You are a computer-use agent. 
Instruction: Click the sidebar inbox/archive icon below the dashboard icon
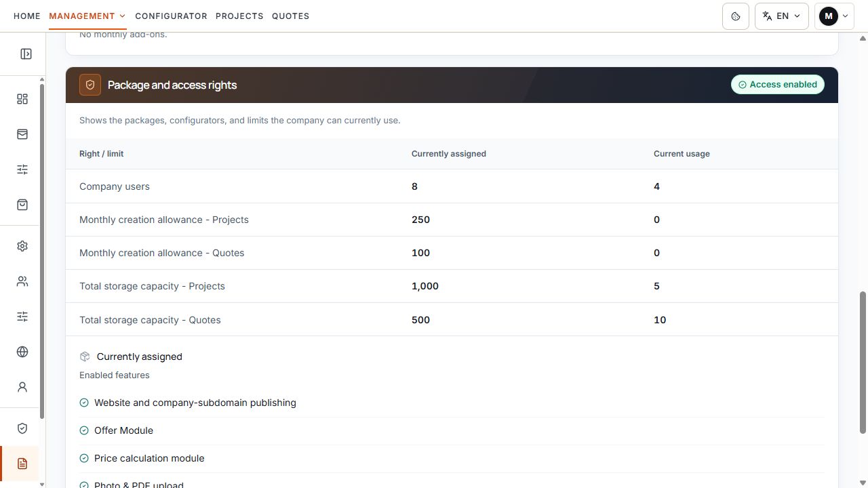click(22, 134)
